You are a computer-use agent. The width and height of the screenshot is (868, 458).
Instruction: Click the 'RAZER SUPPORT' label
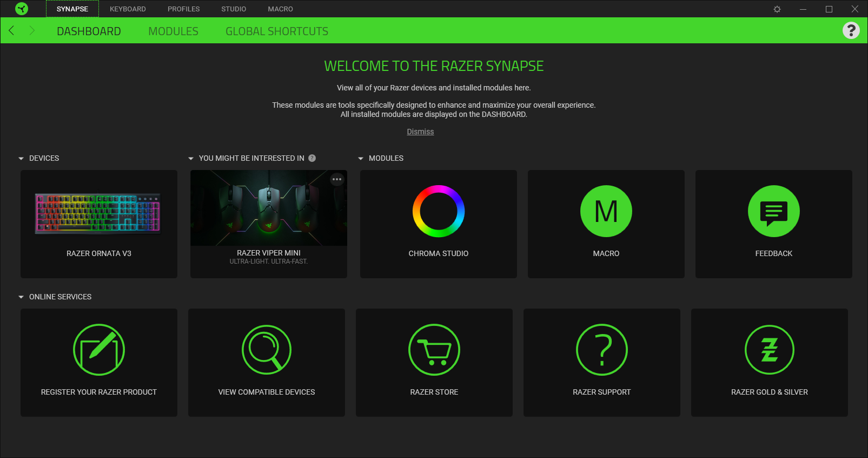[602, 392]
